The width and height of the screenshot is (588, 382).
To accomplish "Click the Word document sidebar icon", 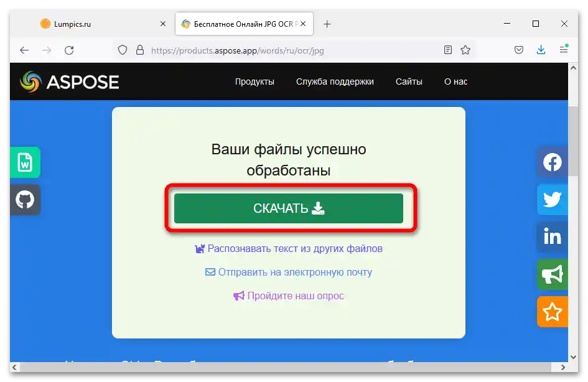I will (x=25, y=162).
